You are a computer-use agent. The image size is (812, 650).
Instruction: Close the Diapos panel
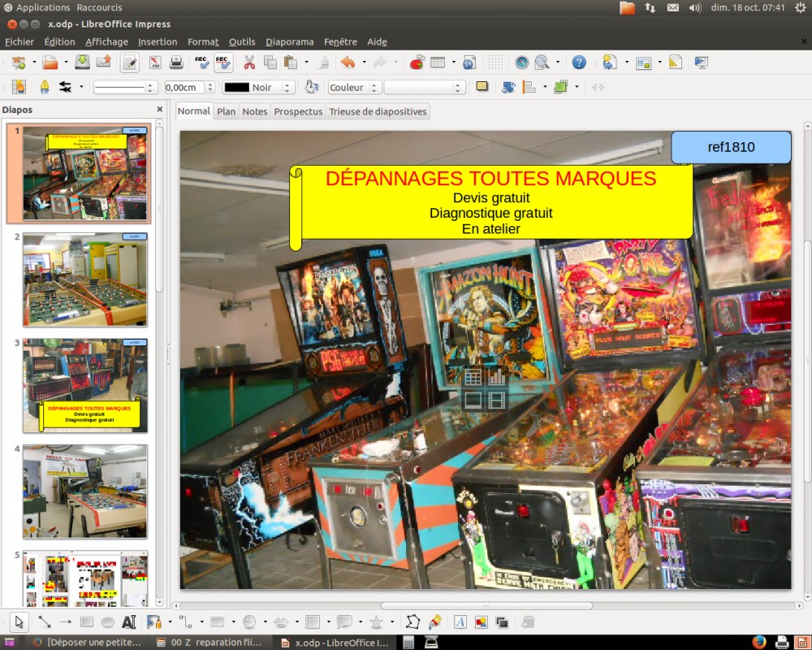[x=159, y=110]
